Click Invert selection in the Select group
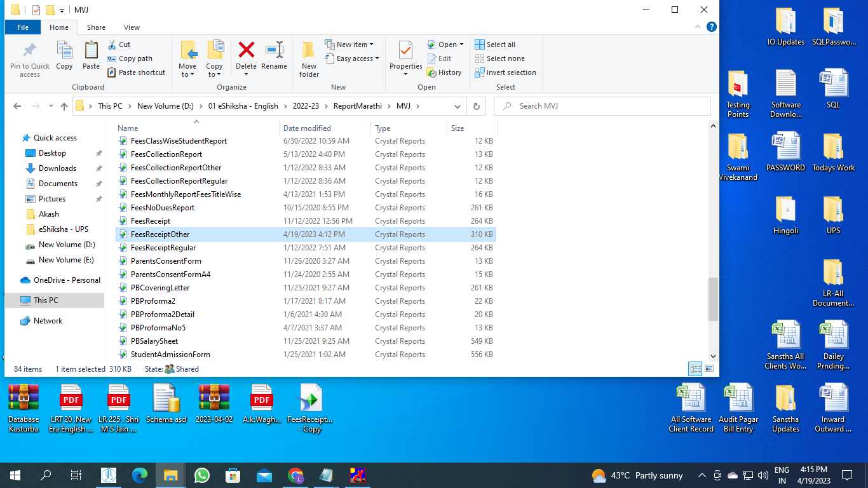The width and height of the screenshot is (868, 488). click(505, 72)
